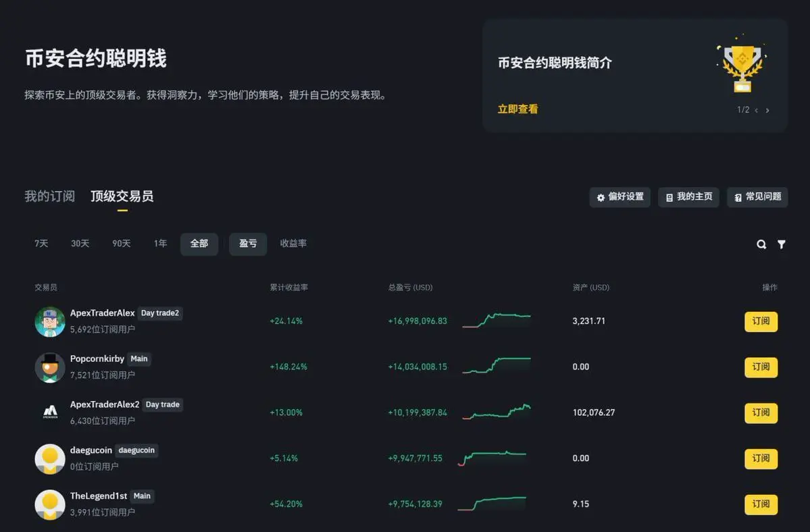Click 102,076.27 asset value
Image resolution: width=810 pixels, height=532 pixels.
(x=594, y=413)
